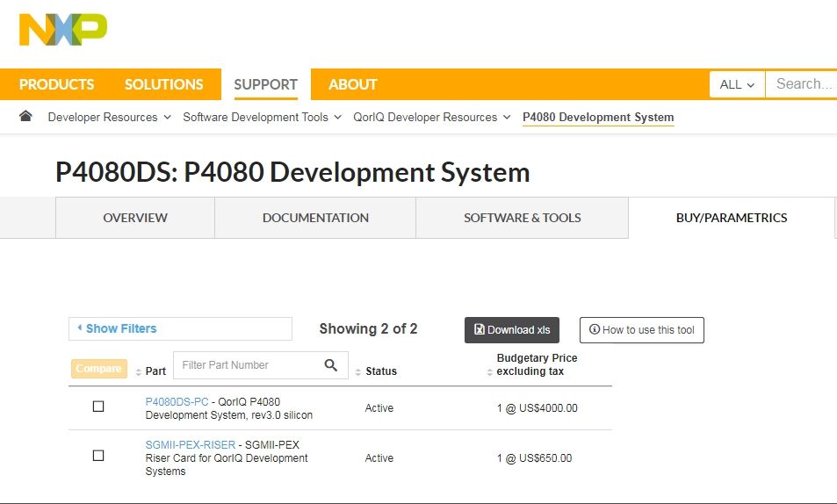The image size is (837, 504).
Task: Open the SUPPORT menu
Action: click(266, 84)
